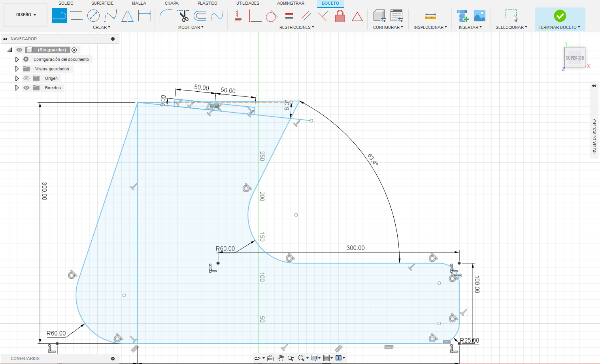Open the INSERTAR dropdown menu
The height and width of the screenshot is (364, 600).
(470, 27)
